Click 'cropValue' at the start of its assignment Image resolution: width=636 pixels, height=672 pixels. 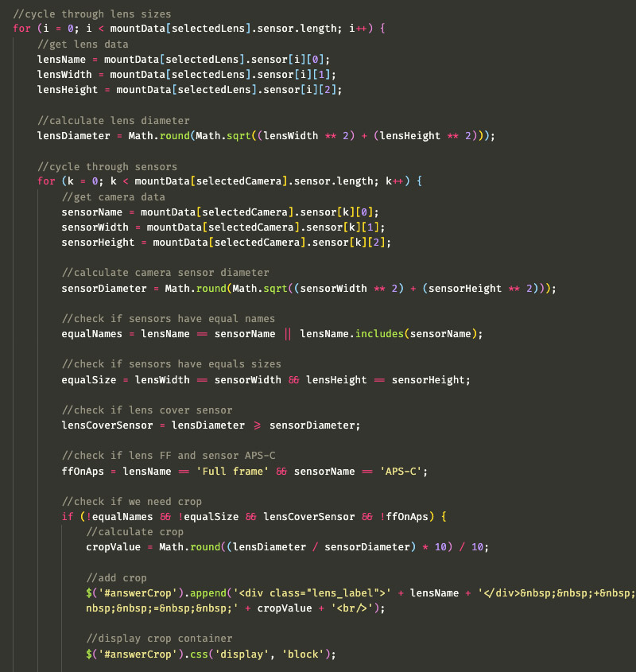tap(113, 547)
